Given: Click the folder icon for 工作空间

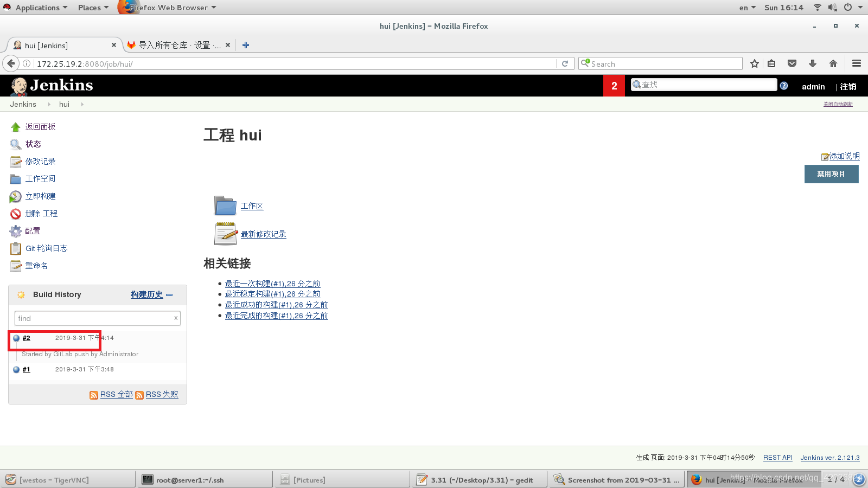Looking at the screenshot, I should tap(15, 179).
